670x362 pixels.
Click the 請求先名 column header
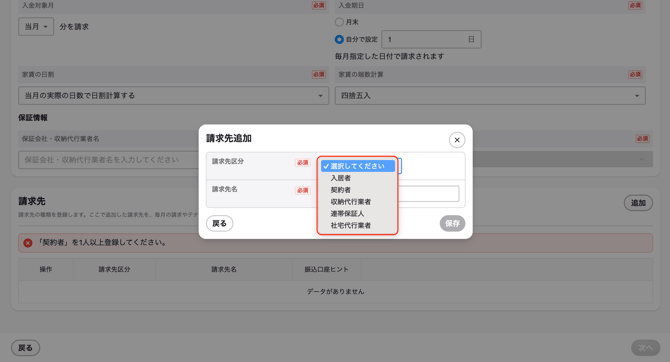pos(224,269)
